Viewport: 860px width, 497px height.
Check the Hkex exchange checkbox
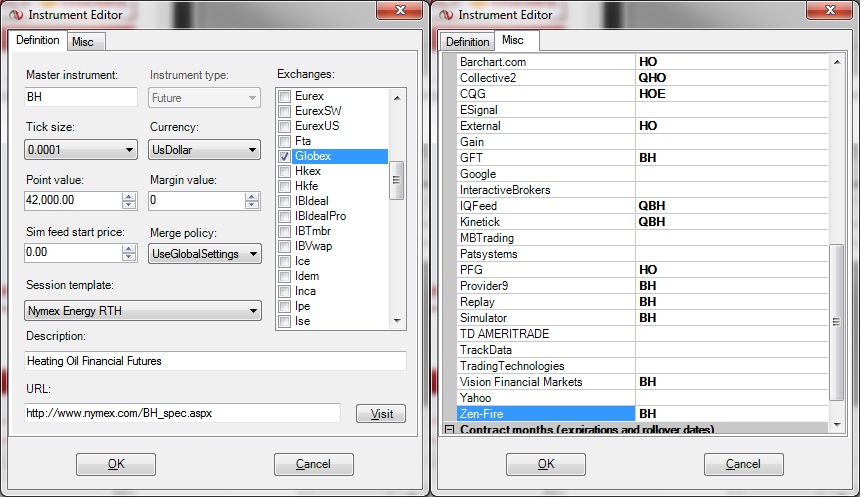[x=284, y=171]
